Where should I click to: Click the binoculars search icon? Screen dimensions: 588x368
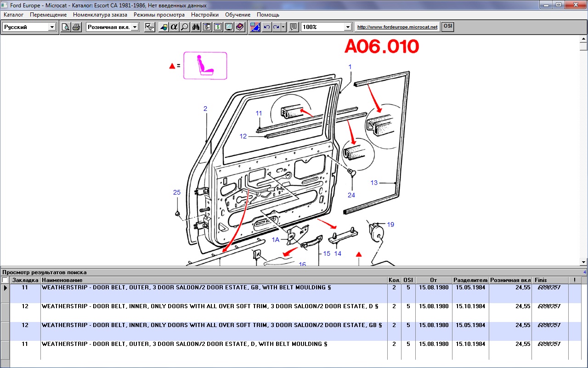click(196, 27)
